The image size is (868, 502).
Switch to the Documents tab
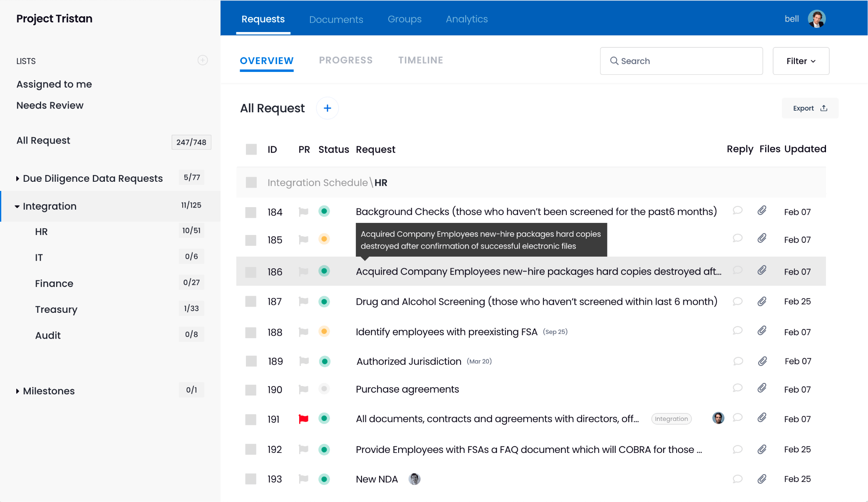click(x=336, y=20)
